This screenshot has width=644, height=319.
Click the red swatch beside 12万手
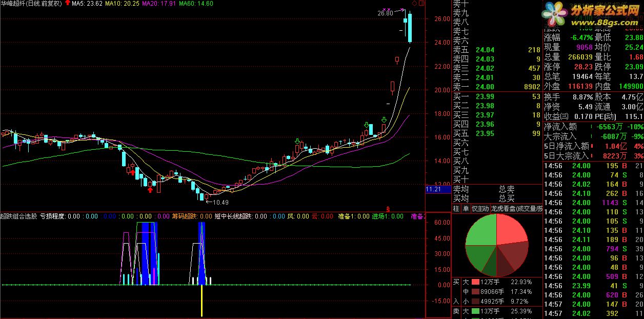pos(475,282)
